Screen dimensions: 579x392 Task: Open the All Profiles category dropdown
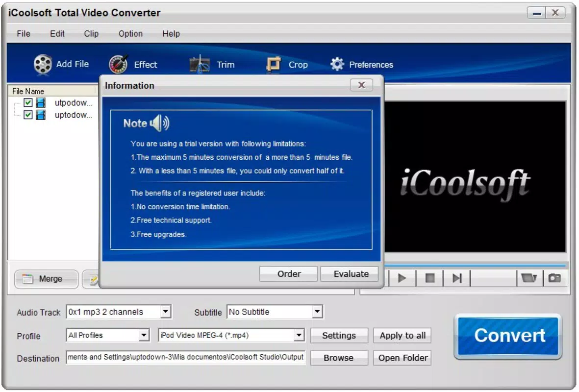pos(144,335)
